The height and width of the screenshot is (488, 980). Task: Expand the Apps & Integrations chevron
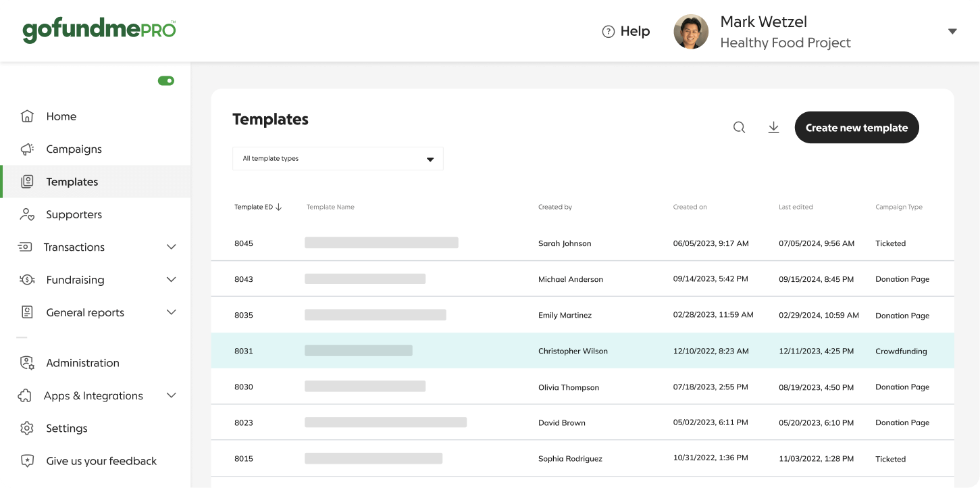tap(172, 395)
